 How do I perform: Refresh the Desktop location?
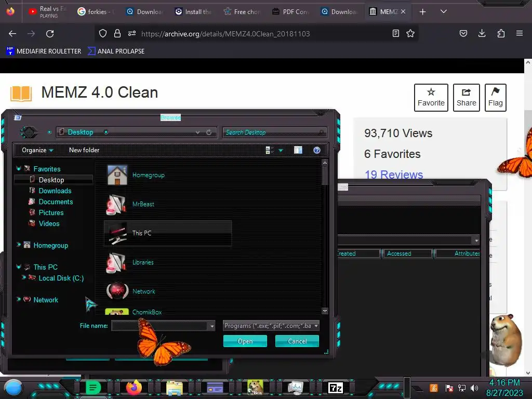point(209,132)
